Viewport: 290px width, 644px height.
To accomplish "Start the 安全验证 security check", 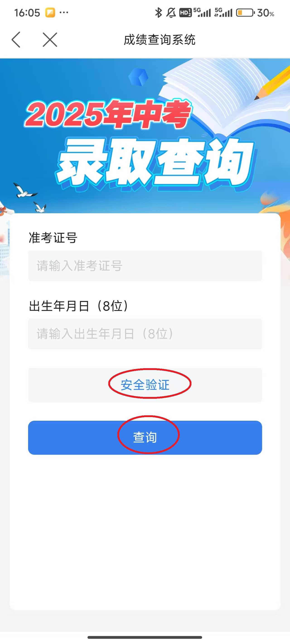I will click(x=145, y=385).
